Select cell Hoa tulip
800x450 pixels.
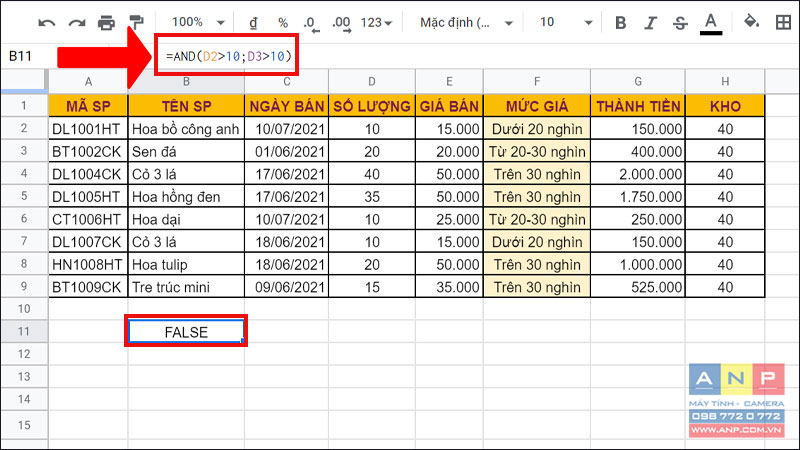(x=186, y=264)
